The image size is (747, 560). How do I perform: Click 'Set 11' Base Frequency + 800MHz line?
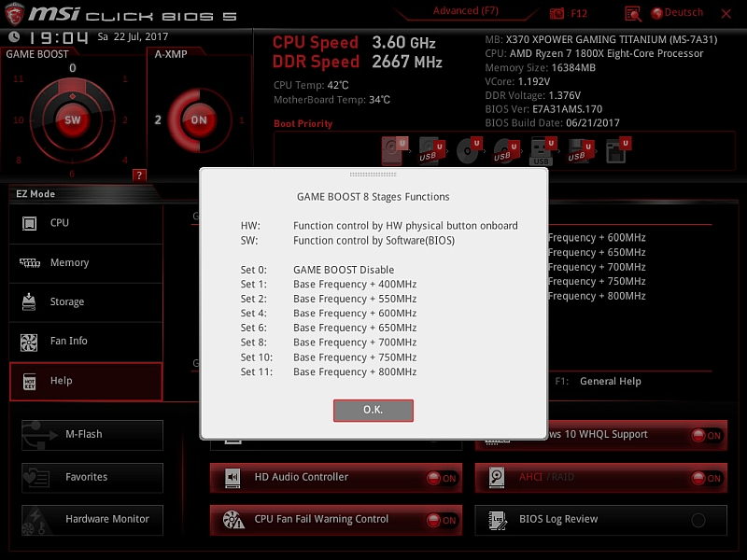point(329,371)
